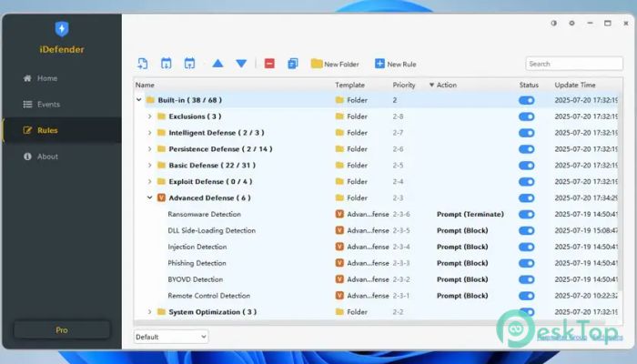Click into the Search field
637x364 pixels.
(574, 64)
